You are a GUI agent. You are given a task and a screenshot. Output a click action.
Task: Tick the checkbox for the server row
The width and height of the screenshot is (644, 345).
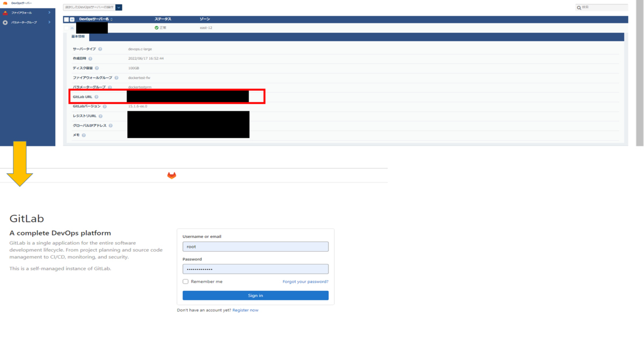coord(67,27)
